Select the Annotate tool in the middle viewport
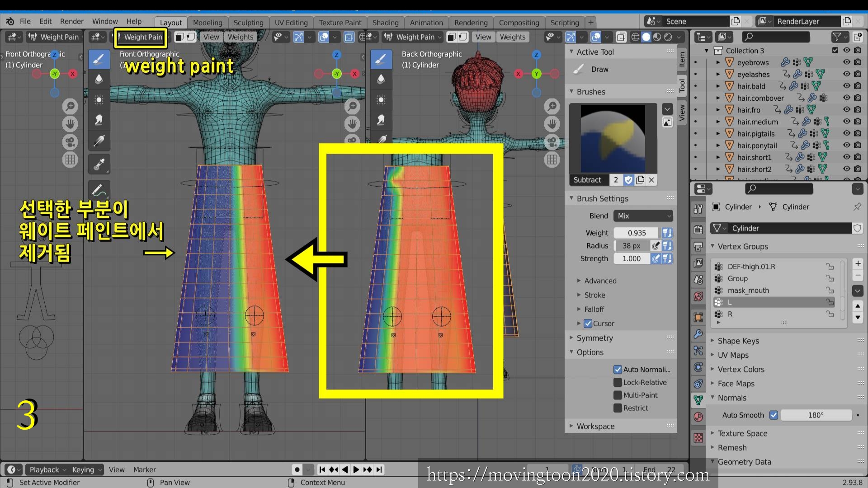The width and height of the screenshot is (868, 488). point(99,189)
